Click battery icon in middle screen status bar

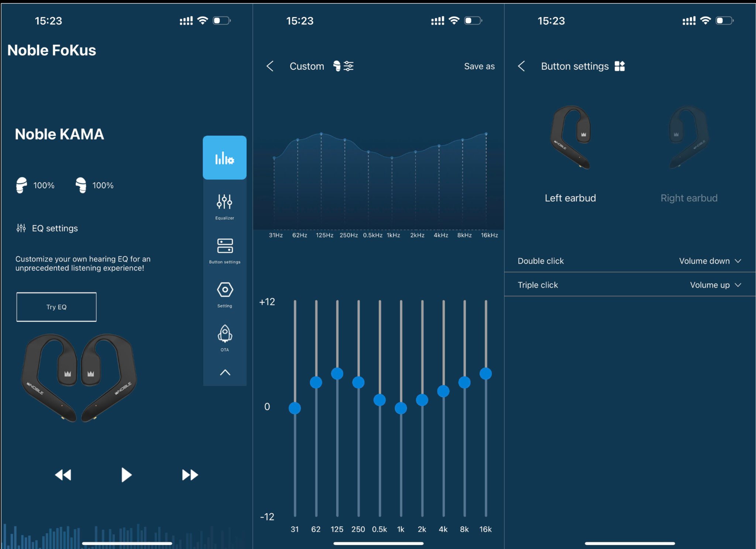point(473,20)
